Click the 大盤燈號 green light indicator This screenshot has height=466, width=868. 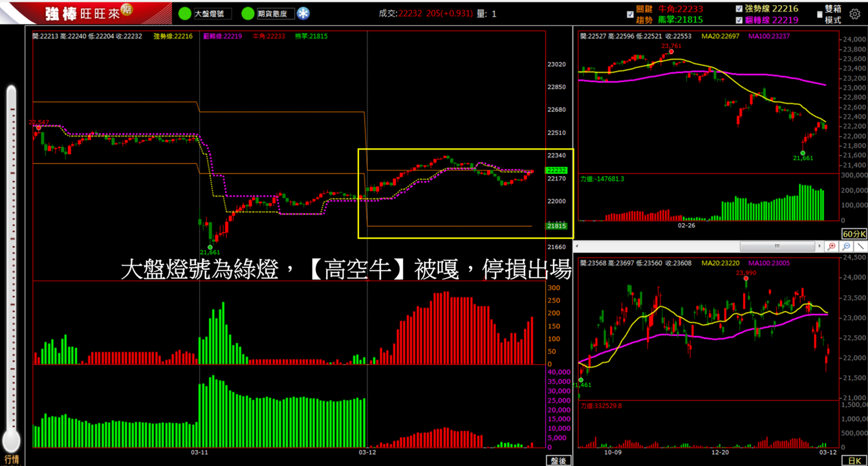pos(185,14)
